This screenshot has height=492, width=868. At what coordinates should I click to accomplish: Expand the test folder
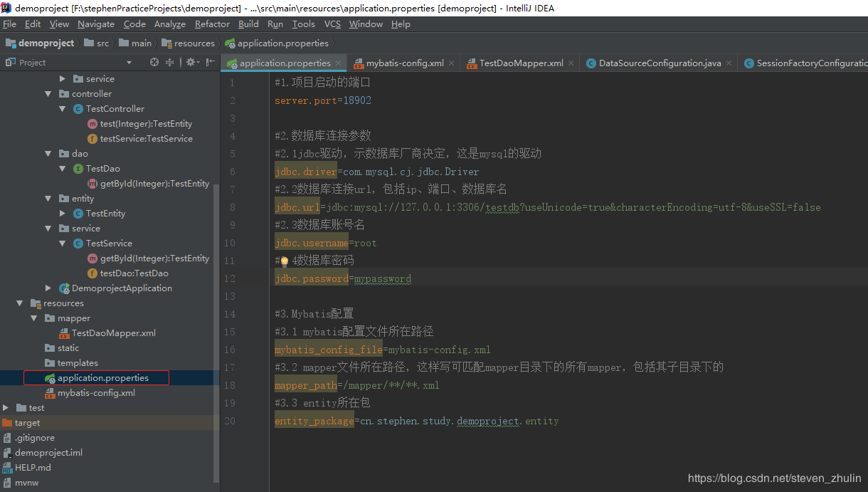6,407
